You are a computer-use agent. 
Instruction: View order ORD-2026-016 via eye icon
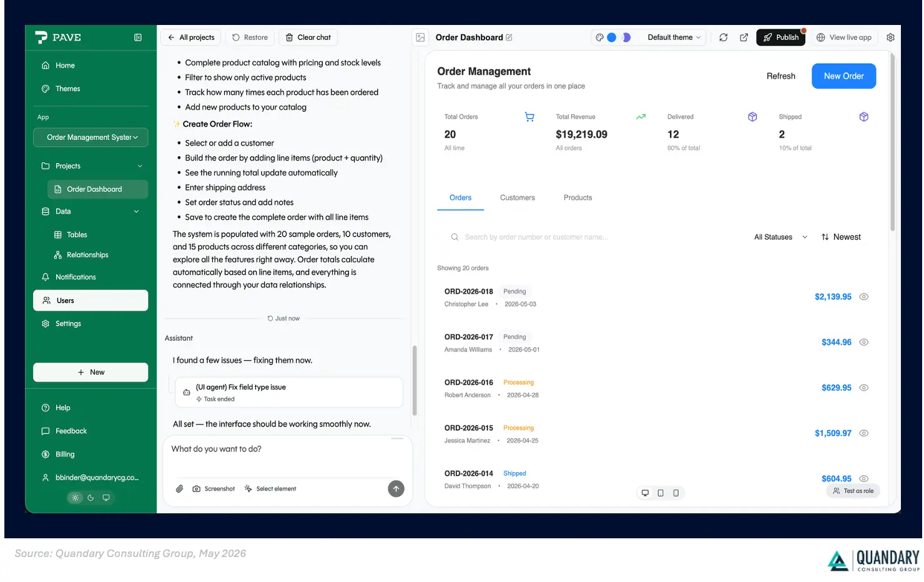pos(863,388)
